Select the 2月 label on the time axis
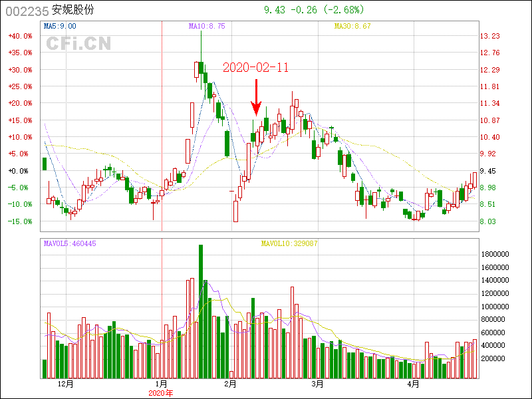Screen dimensions: 532x399 (231, 384)
